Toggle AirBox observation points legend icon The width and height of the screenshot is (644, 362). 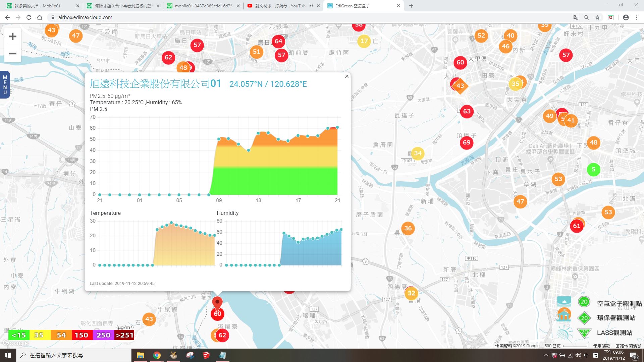(x=584, y=302)
